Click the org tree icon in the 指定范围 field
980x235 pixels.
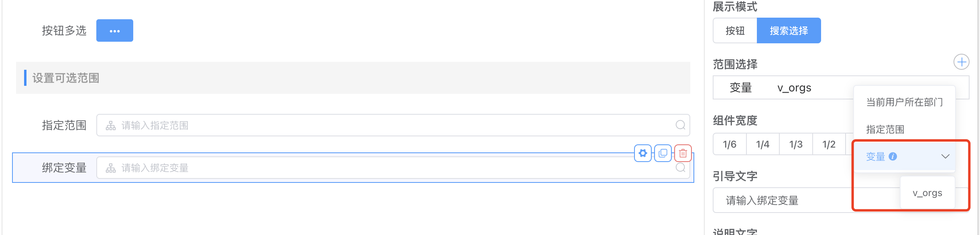pyautogui.click(x=111, y=126)
